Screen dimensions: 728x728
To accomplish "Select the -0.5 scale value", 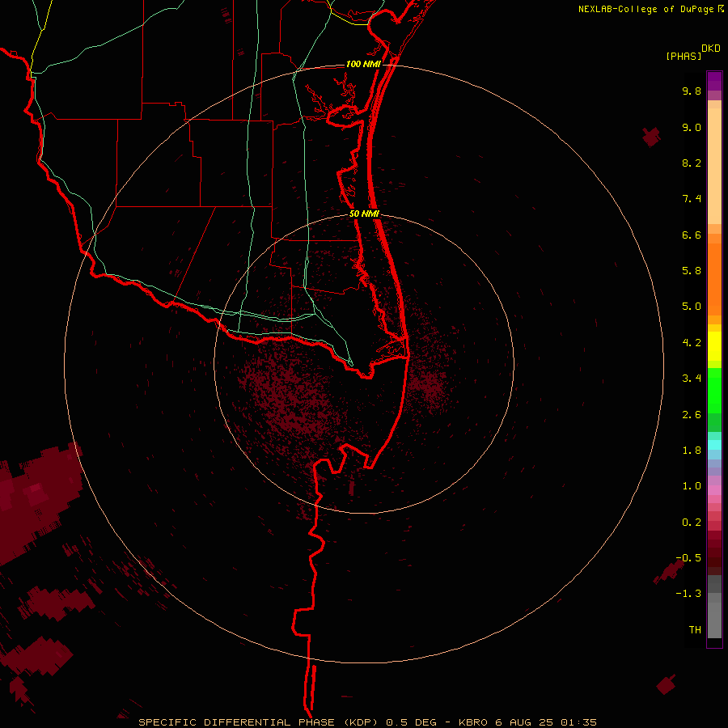I will click(x=688, y=558).
